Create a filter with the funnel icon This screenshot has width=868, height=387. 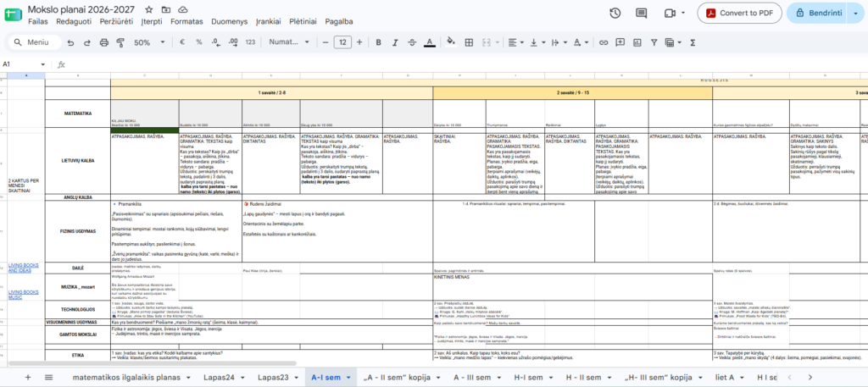tap(654, 42)
